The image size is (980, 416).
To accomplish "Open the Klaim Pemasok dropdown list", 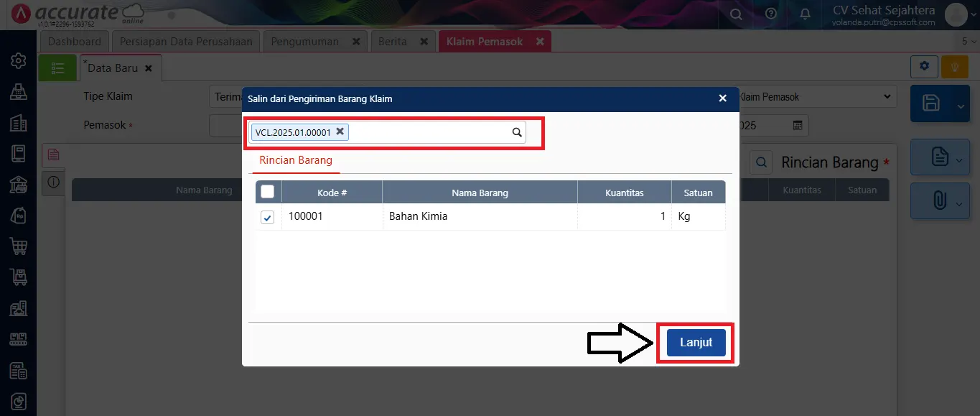I will tap(889, 96).
